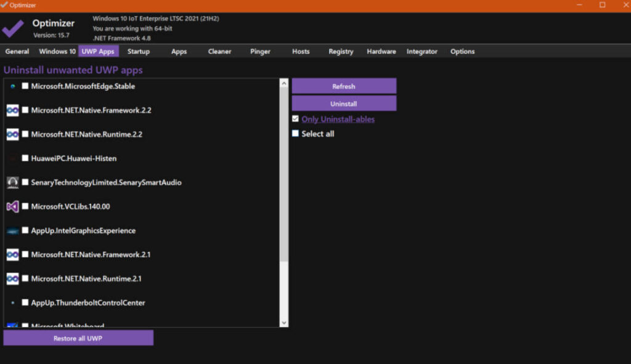This screenshot has height=364, width=631.
Task: Click the Version: 15.7 label
Action: coord(52,35)
